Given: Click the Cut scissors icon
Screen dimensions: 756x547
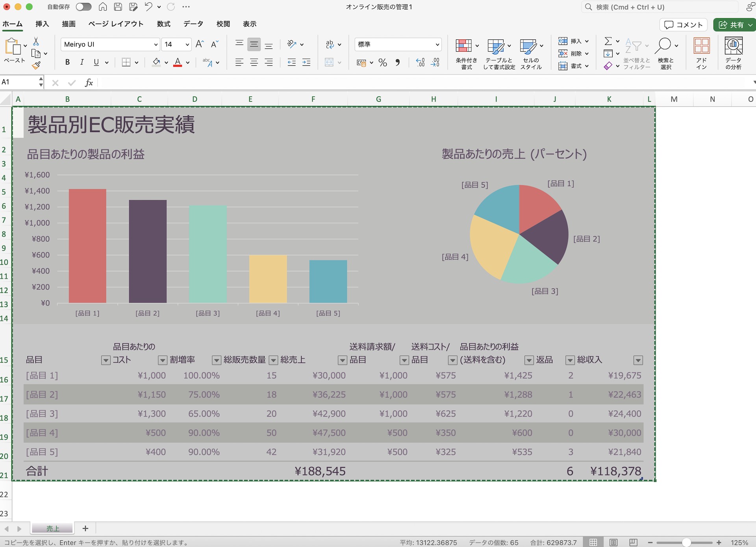Looking at the screenshot, I should 36,41.
